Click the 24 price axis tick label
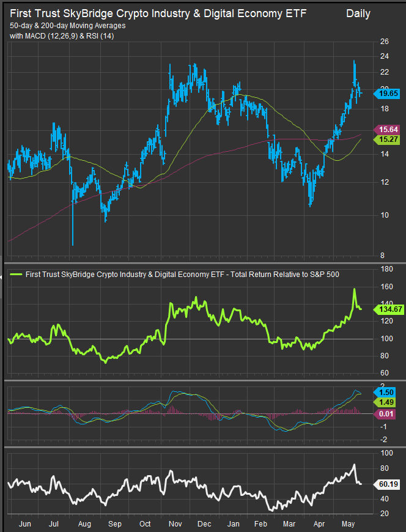 coord(384,56)
